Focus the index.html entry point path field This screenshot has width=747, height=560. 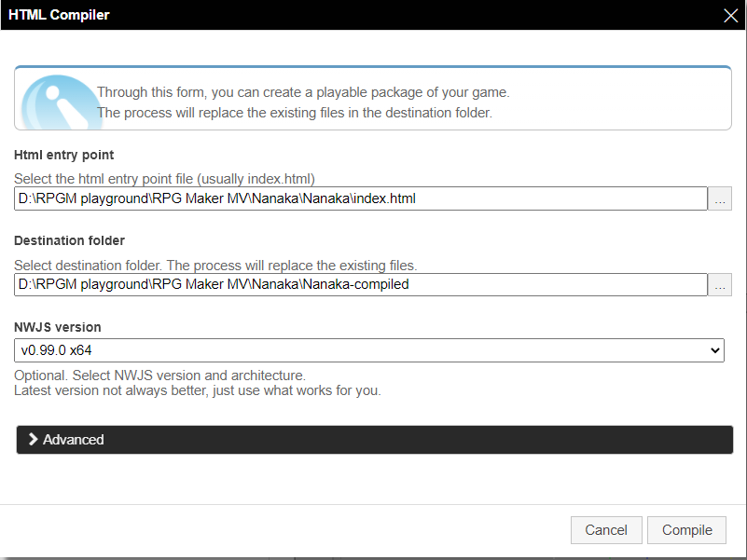coord(361,198)
